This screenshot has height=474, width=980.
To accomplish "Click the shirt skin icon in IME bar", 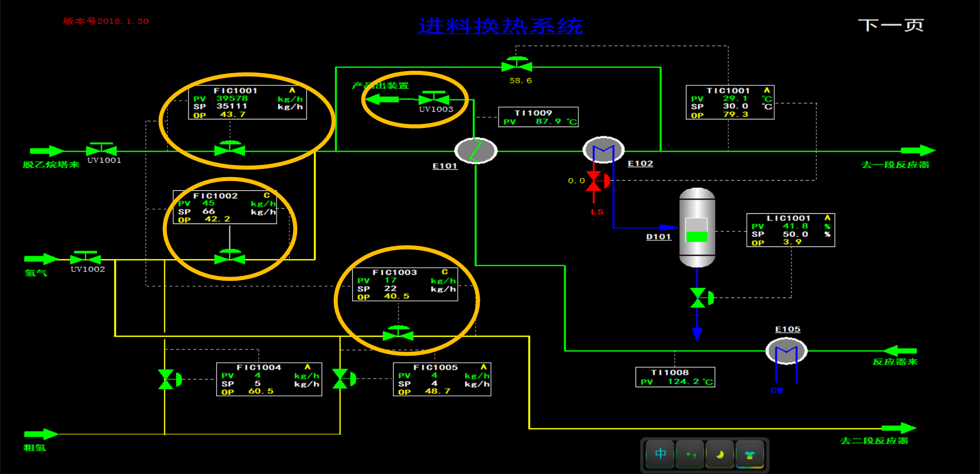I will pyautogui.click(x=749, y=454).
